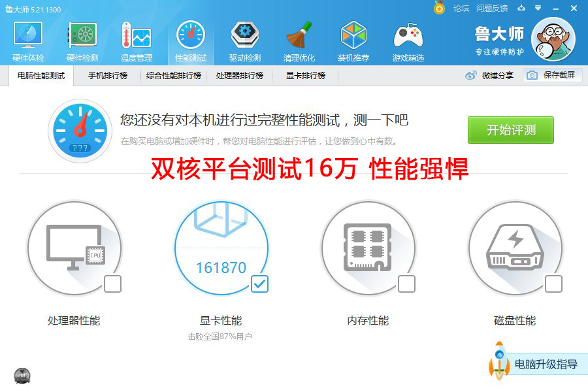588x392 pixels.
Task: Enable the 磁盘性能 test checkbox
Action: point(553,284)
